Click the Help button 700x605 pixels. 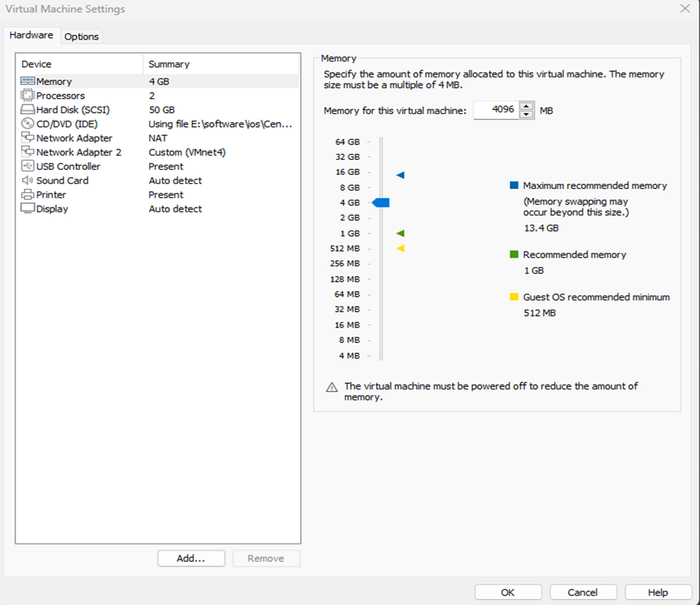coord(658,592)
